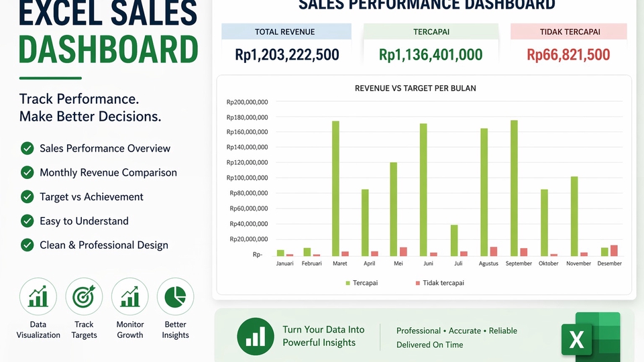Click the checkmark beside Clean & Professional Design

click(27, 245)
